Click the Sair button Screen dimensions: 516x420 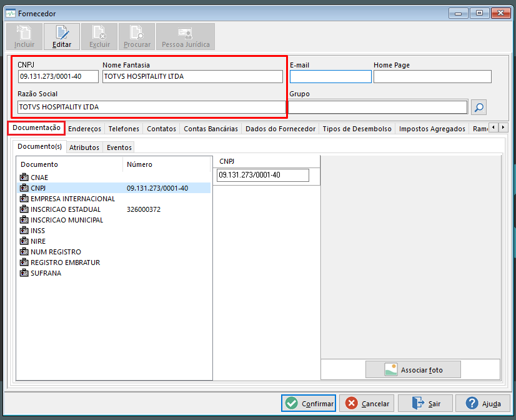(425, 403)
